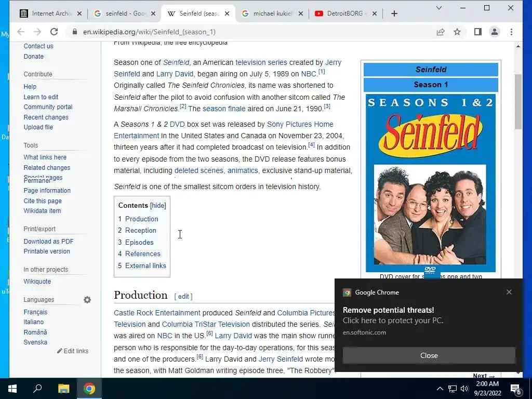Image resolution: width=532 pixels, height=399 pixels.
Task: Open the Donate link in sidebar
Action: click(34, 56)
